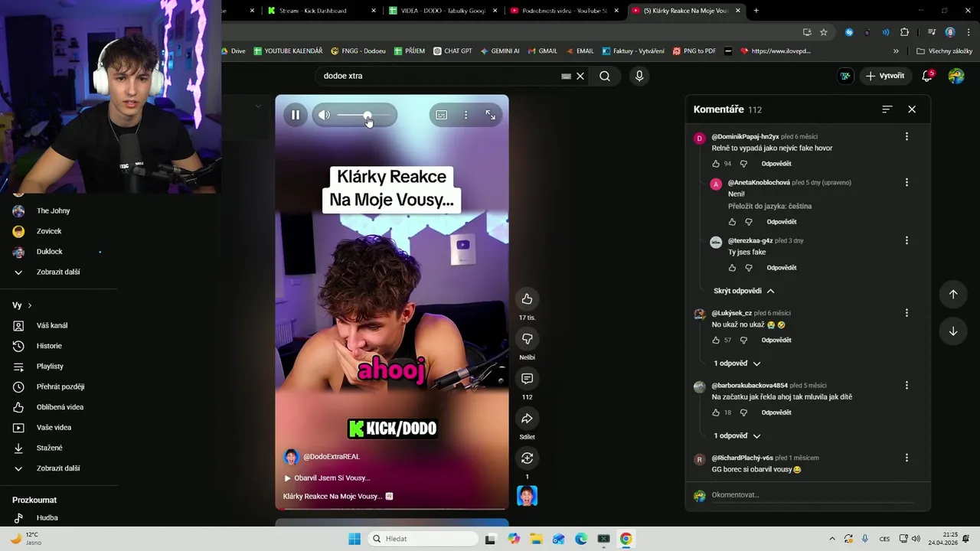Clear the search text 'dodoe xtra'
Viewport: 980px width, 551px height.
coord(580,76)
